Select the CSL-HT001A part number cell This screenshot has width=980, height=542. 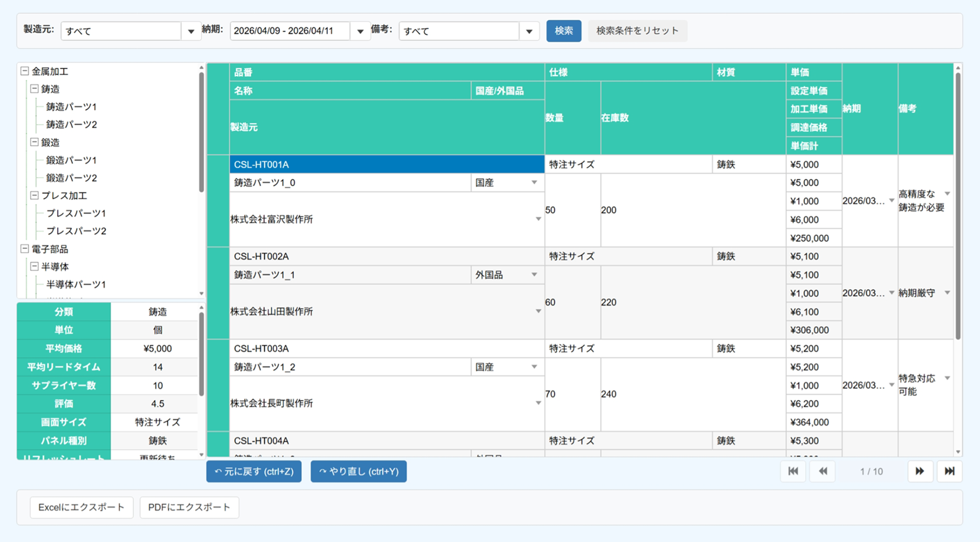pos(387,165)
